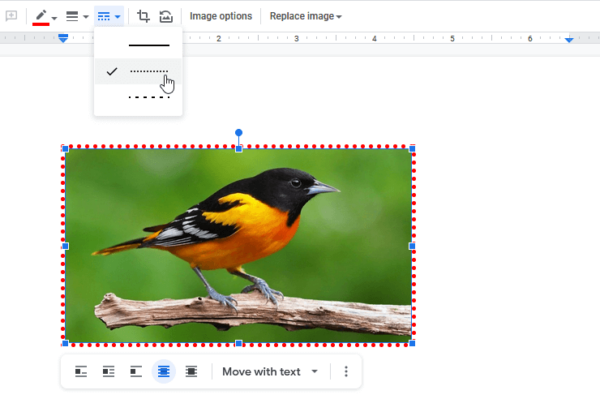Click the image rotation handle
The height and width of the screenshot is (416, 600).
238,132
